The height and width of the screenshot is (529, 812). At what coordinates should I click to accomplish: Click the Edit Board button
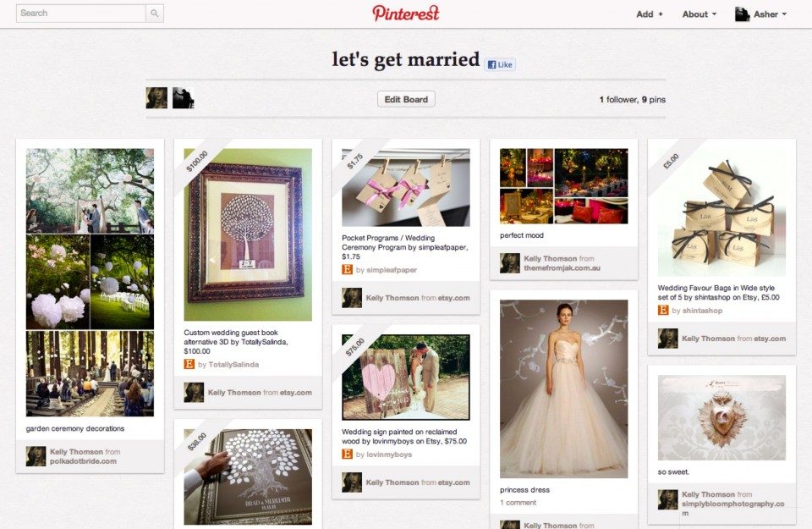pyautogui.click(x=406, y=99)
